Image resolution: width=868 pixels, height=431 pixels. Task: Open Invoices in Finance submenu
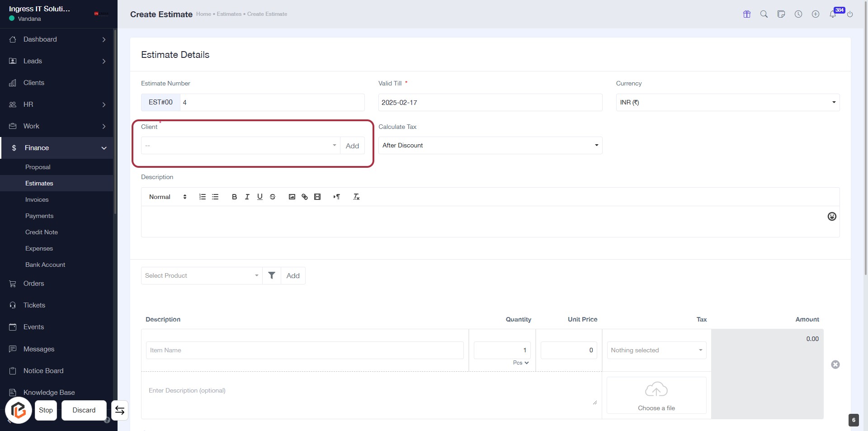[37, 199]
